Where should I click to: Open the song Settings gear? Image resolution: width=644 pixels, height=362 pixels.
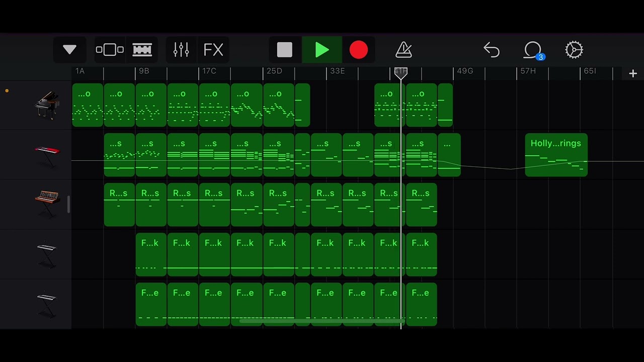(x=574, y=50)
